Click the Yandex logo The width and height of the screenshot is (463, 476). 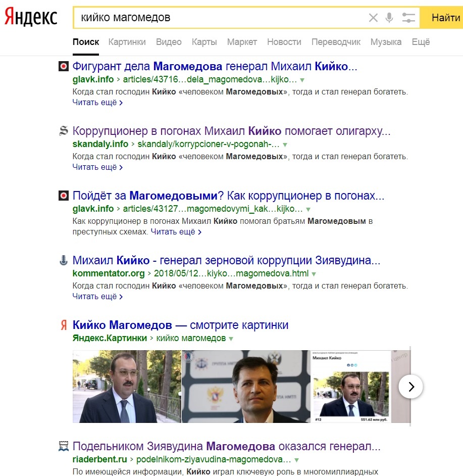click(x=31, y=18)
